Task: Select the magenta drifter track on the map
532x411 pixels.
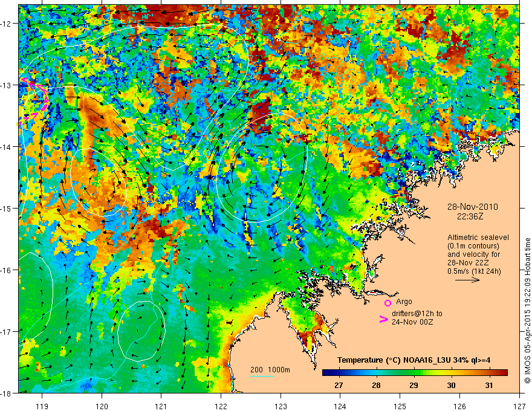Action: tap(34, 102)
